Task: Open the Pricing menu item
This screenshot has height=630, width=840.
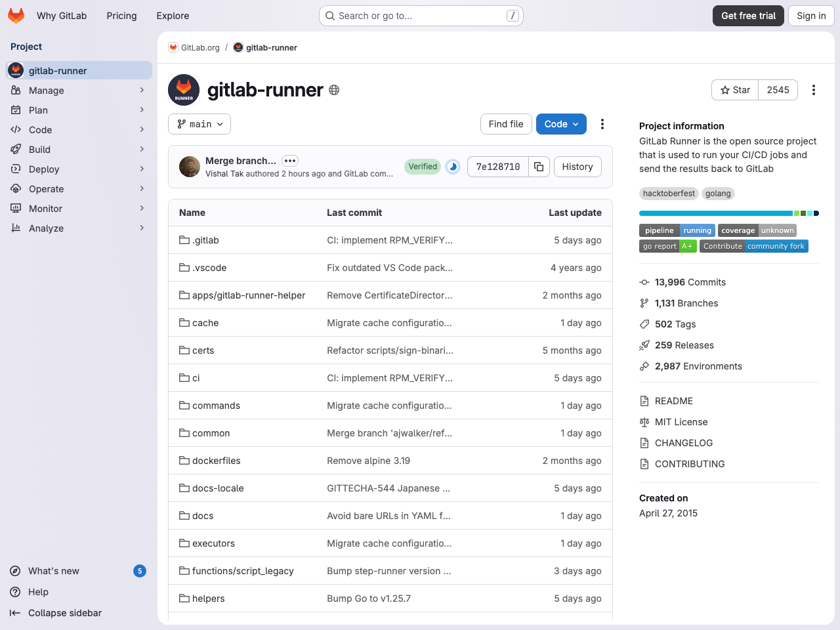Action: point(121,15)
